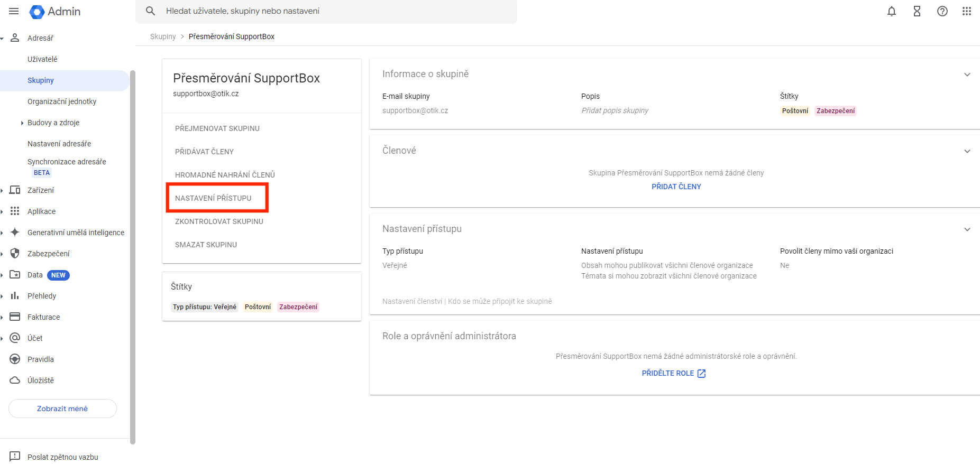Open Google apps grid launcher
980x464 pixels.
[967, 11]
